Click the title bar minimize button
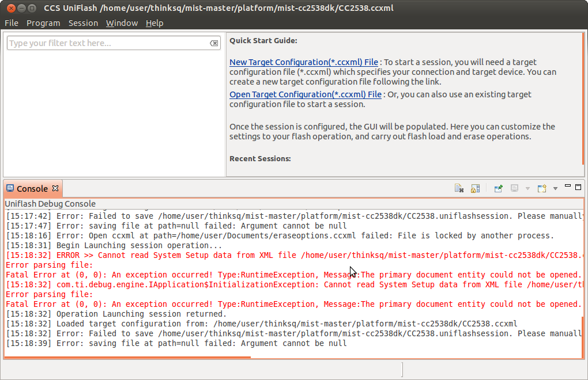The width and height of the screenshot is (588, 380). pos(22,8)
